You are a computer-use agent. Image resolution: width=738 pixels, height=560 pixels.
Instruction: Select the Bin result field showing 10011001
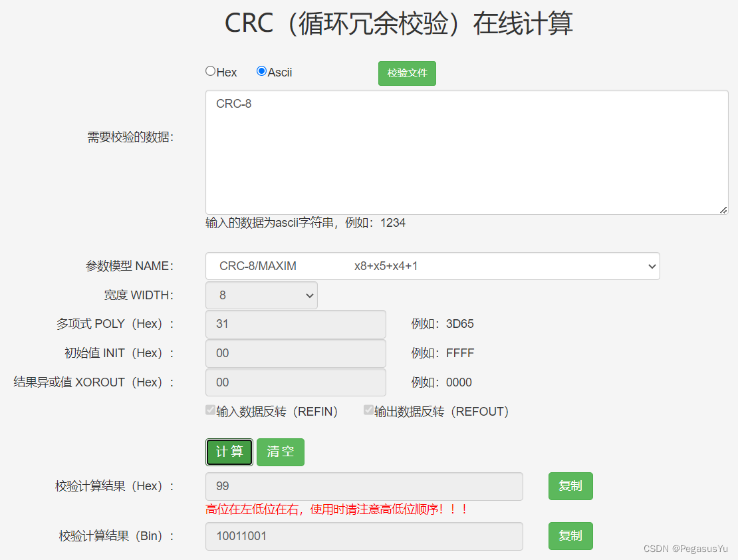pos(363,536)
